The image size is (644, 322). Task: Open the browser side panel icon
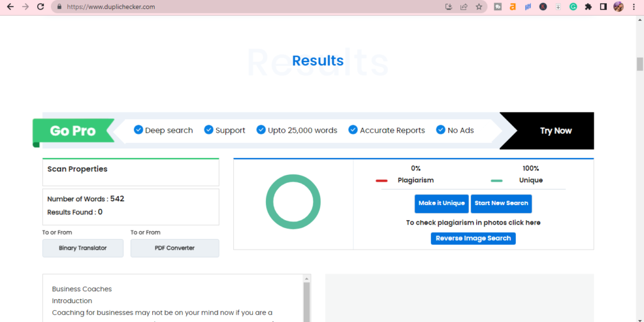[x=603, y=7]
